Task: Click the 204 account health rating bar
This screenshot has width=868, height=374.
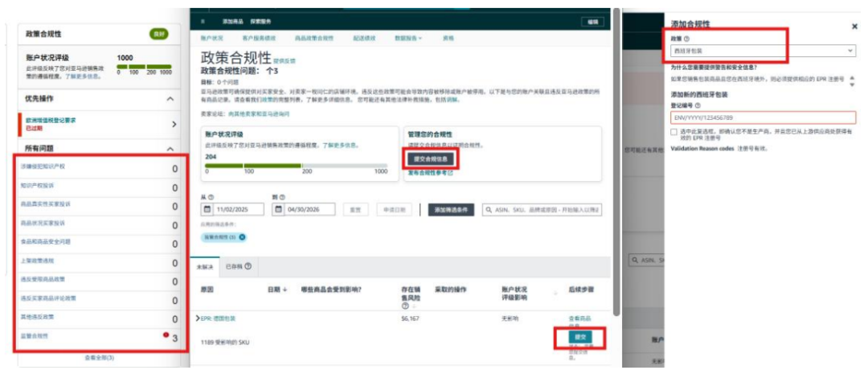Action: (x=296, y=165)
